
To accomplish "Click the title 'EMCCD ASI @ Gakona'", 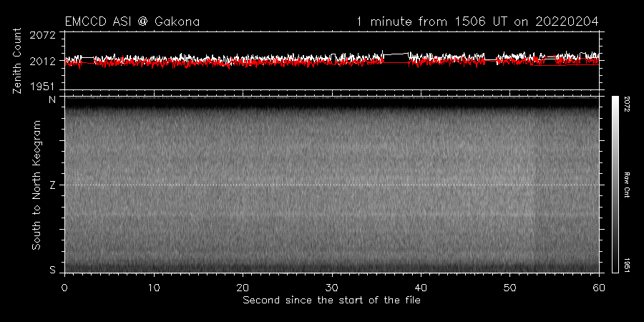I will (x=132, y=21).
